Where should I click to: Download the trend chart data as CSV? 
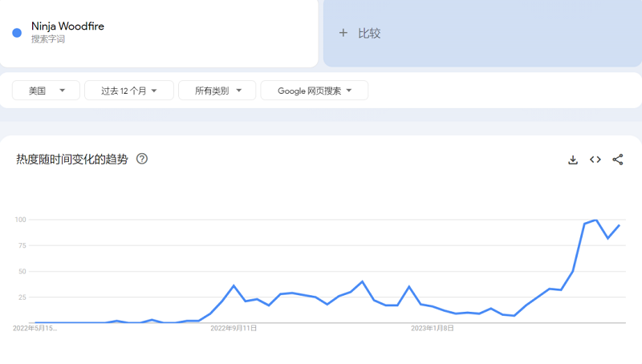click(573, 160)
